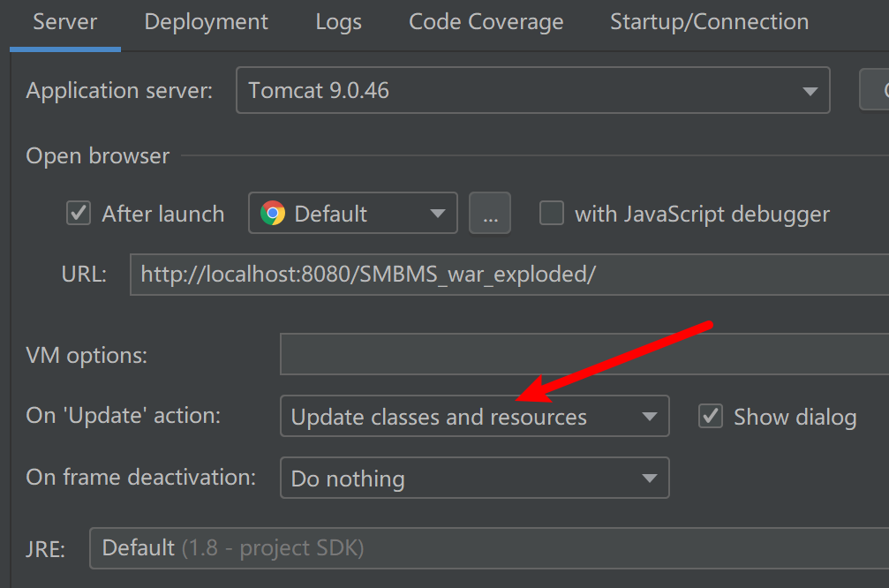
Task: Click the Open browser section label
Action: [x=97, y=156]
